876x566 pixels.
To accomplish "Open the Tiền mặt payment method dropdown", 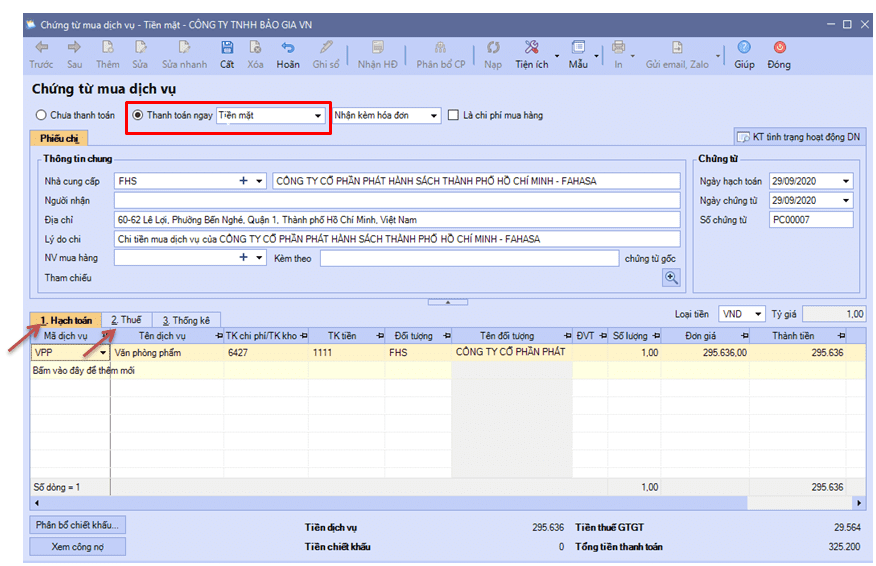I will tap(318, 116).
